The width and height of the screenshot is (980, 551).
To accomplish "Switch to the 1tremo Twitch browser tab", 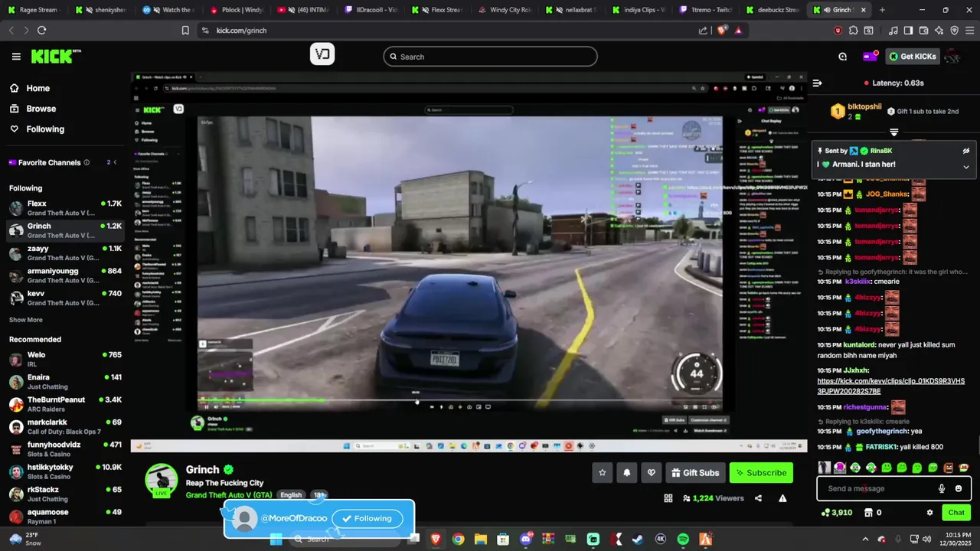I will click(x=705, y=10).
